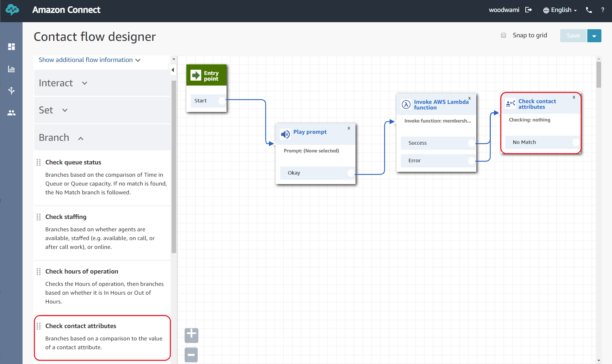The width and height of the screenshot is (612, 364).
Task: Enable the Snap to grid checkbox
Action: pos(503,35)
